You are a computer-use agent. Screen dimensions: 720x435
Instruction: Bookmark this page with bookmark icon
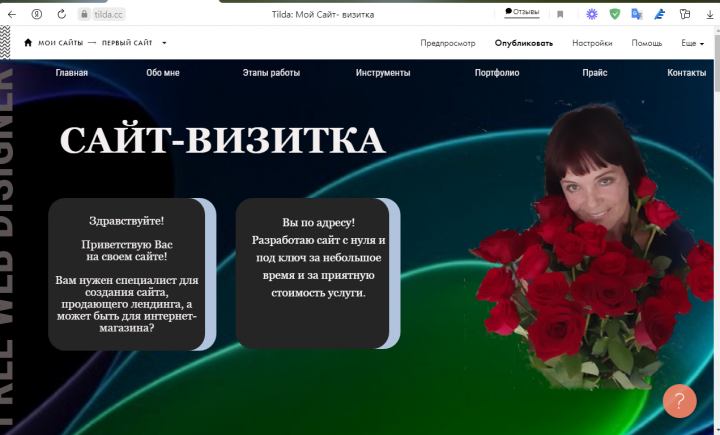(560, 15)
